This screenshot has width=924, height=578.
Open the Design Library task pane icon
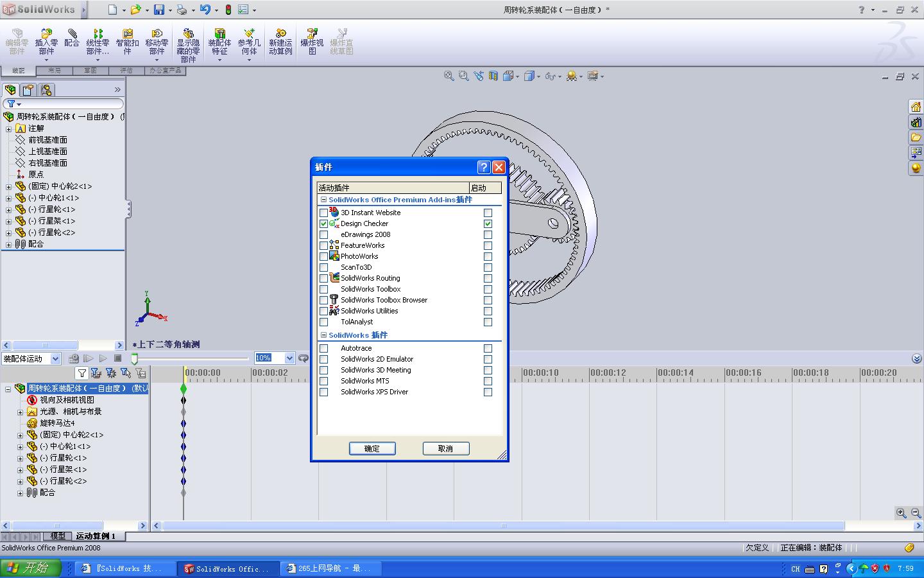[x=916, y=122]
